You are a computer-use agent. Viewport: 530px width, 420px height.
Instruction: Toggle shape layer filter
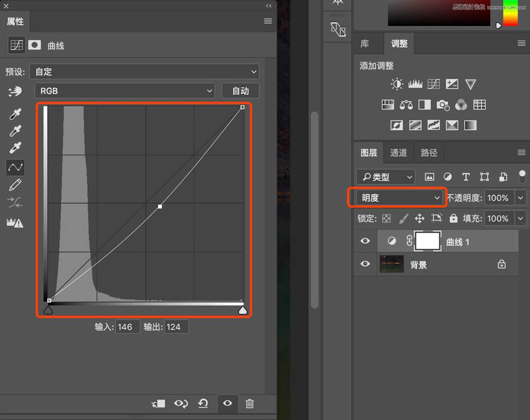point(485,177)
